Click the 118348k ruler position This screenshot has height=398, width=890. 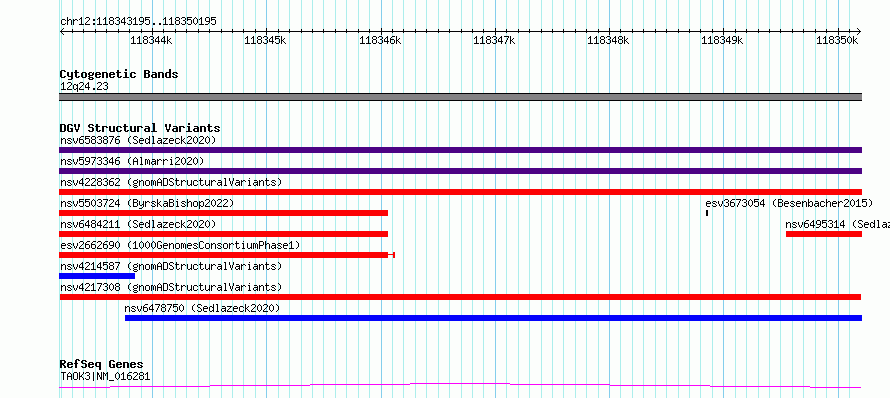click(608, 40)
